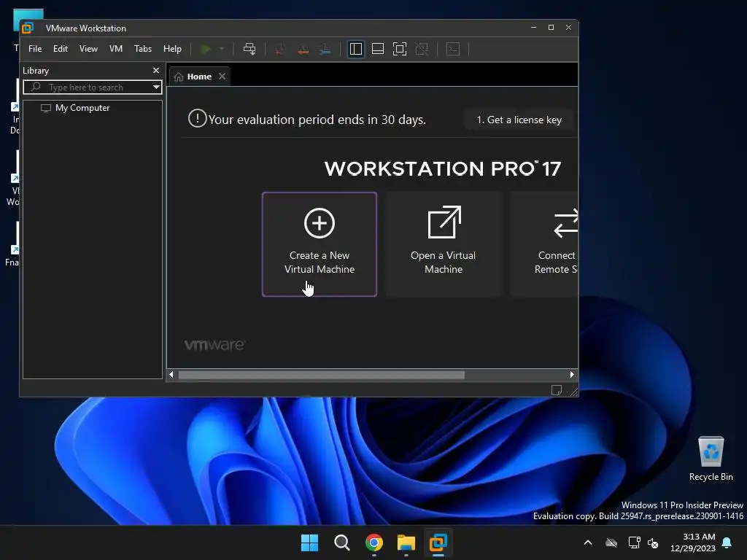Click the taskbar Search icon
The image size is (747, 560).
[341, 542]
